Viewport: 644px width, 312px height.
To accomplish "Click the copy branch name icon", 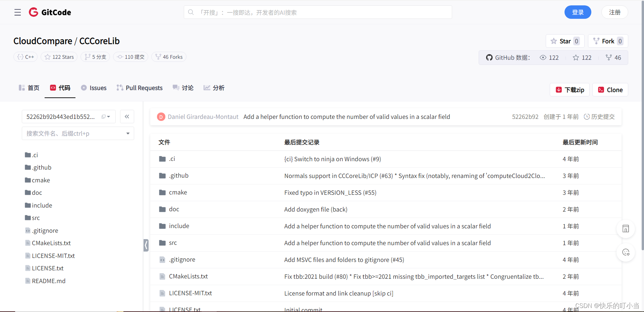I will coord(104,117).
